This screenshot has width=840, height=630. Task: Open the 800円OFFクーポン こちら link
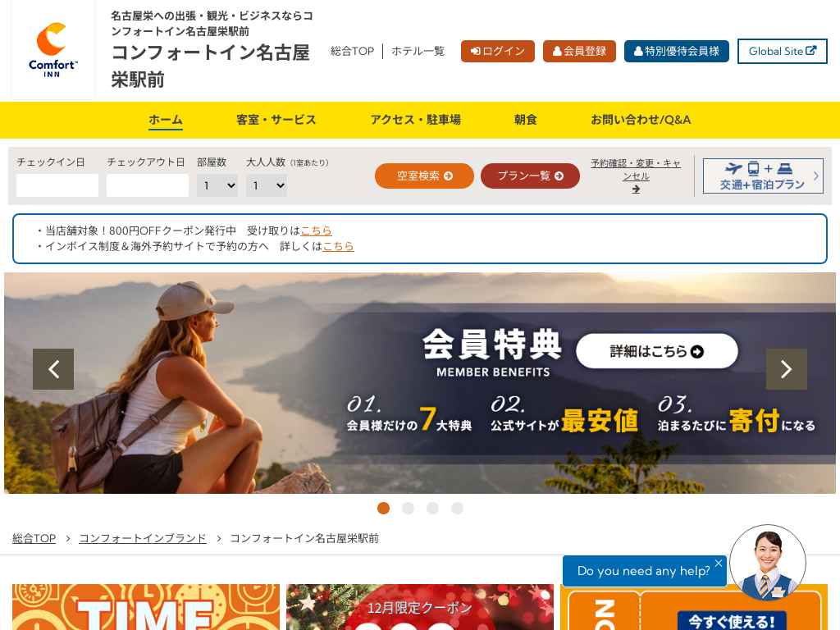pyautogui.click(x=316, y=231)
